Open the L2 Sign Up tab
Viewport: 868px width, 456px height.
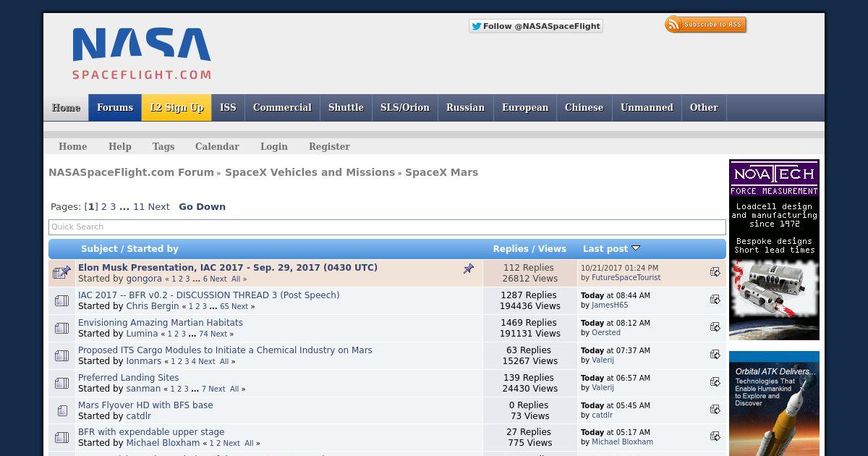pos(176,108)
